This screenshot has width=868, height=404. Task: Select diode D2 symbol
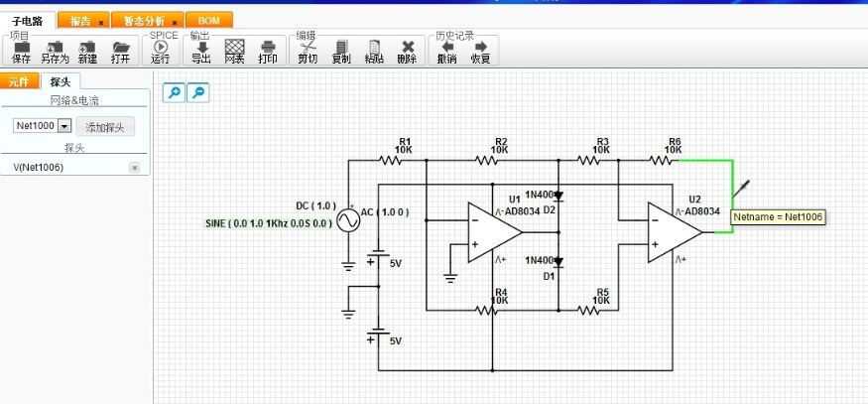click(x=558, y=196)
